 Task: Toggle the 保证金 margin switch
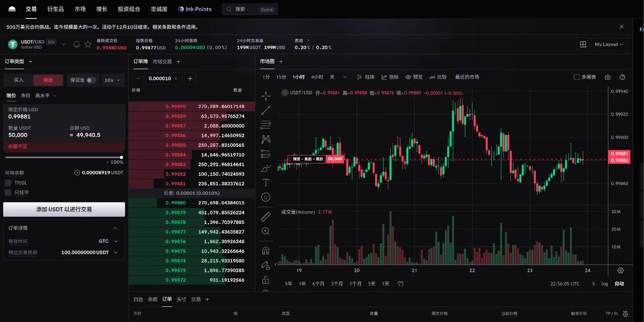(91, 80)
